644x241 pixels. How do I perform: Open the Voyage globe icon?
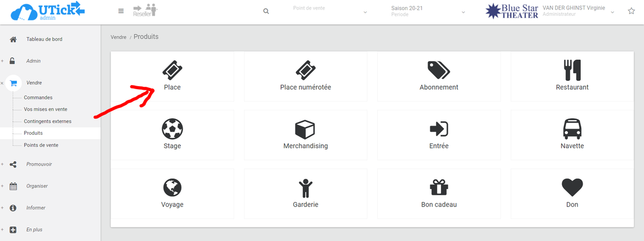tap(172, 188)
